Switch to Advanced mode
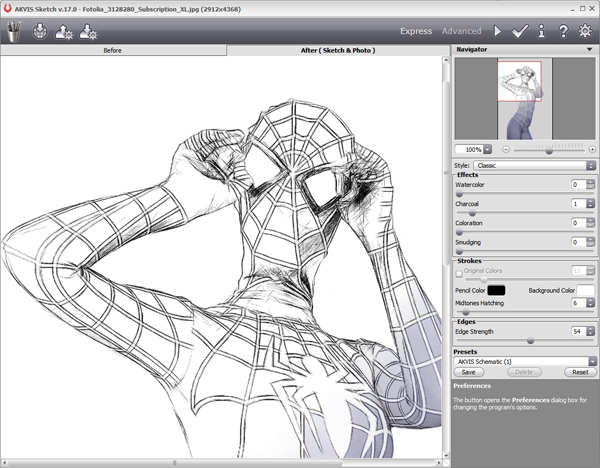 coord(461,31)
